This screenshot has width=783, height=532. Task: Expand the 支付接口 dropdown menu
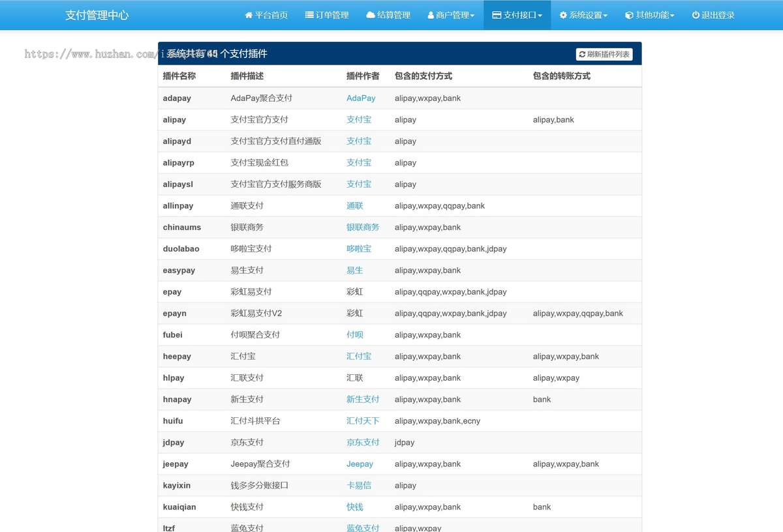tap(517, 15)
